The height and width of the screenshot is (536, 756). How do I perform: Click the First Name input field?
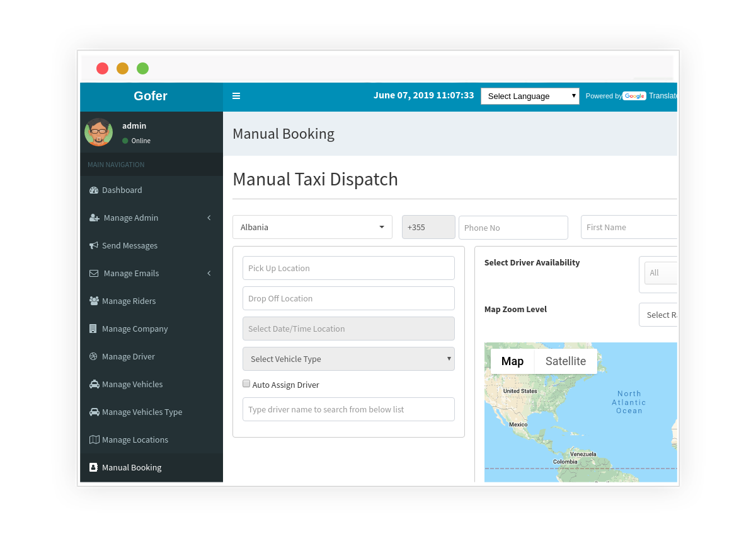point(629,227)
